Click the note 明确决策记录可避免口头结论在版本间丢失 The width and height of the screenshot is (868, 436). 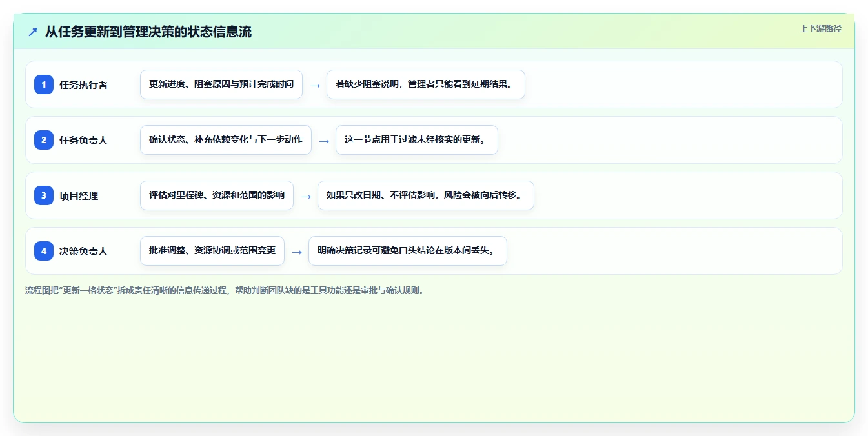[x=408, y=251]
